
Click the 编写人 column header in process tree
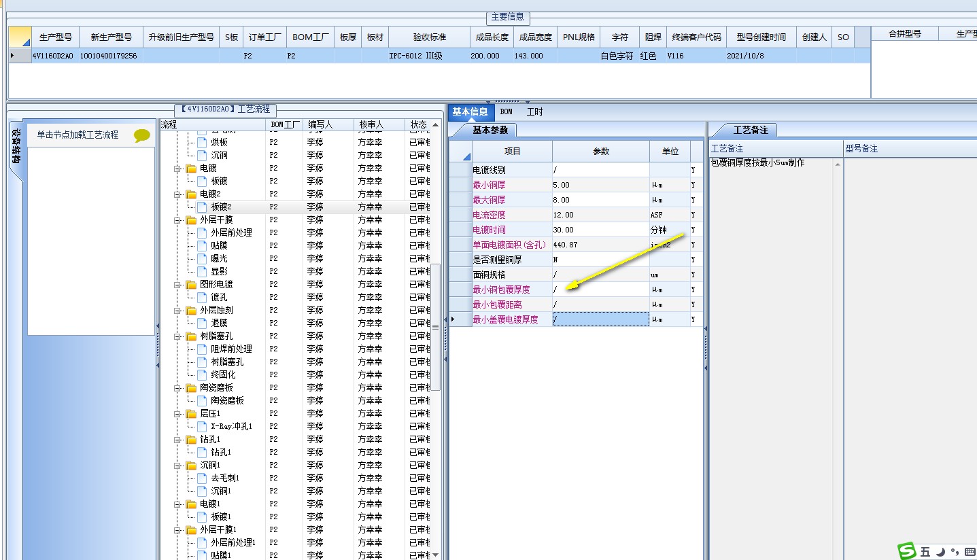(x=329, y=125)
